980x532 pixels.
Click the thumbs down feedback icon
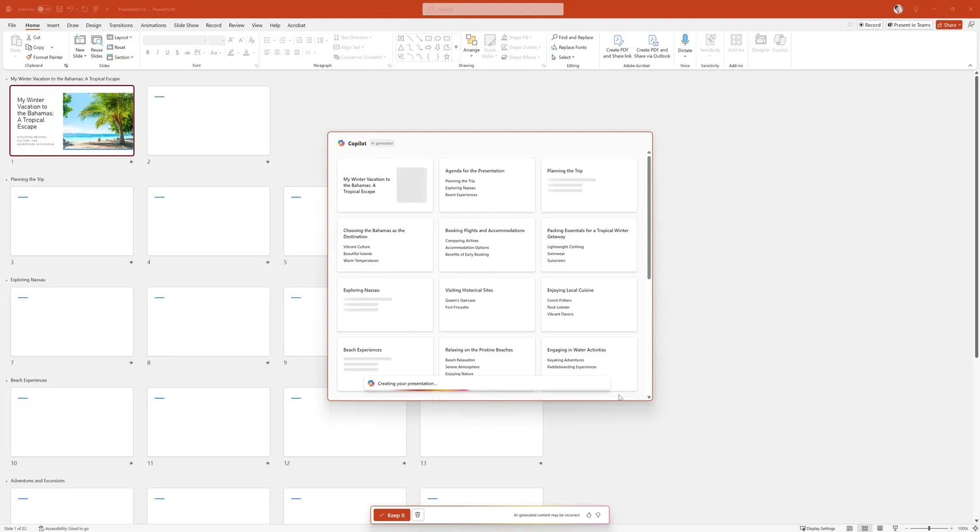598,515
